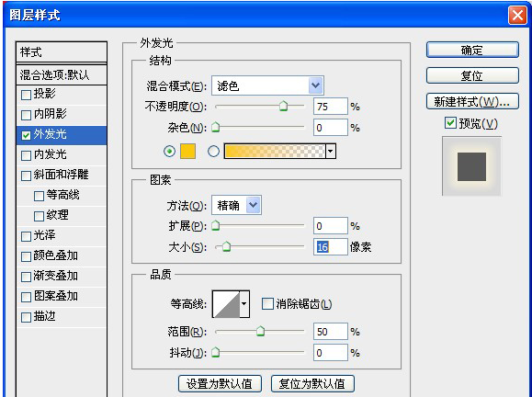Viewport: 532px width, 397px height.
Task: Open the yellow glow color swatch
Action: (188, 151)
